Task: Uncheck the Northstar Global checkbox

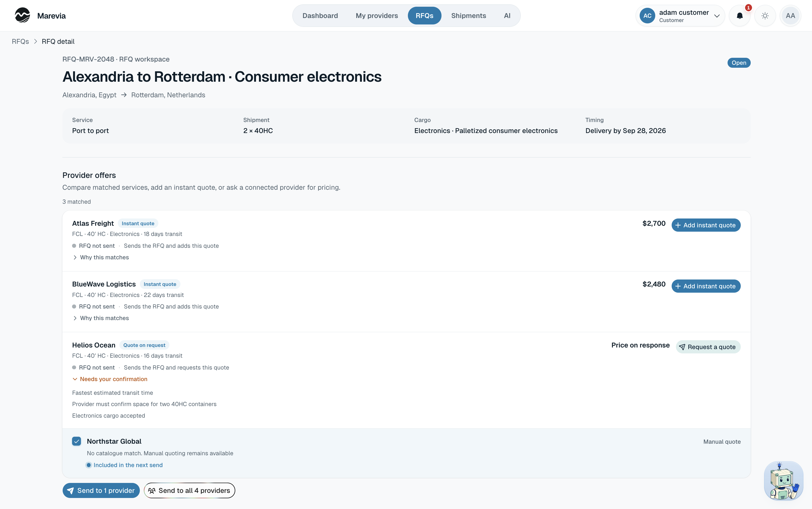Action: (76, 441)
